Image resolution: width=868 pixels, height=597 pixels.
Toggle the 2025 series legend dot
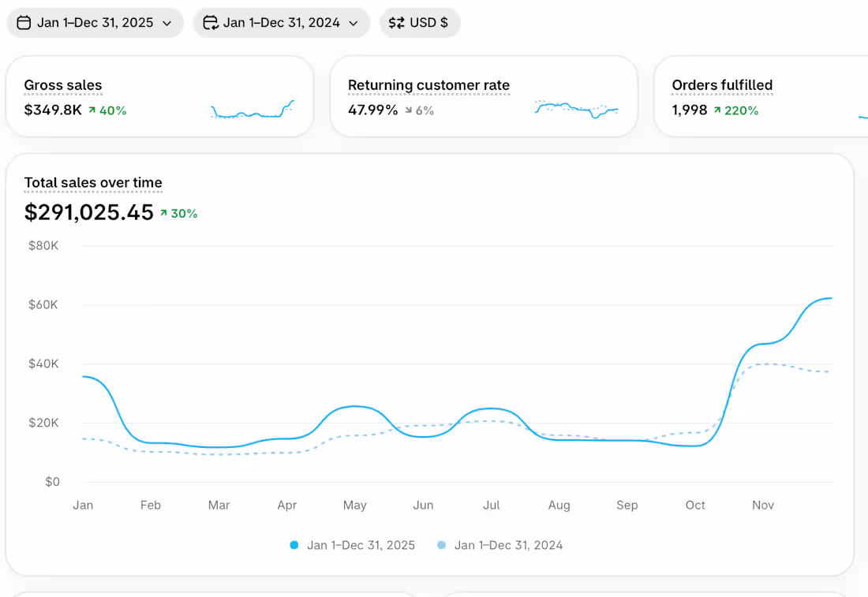294,545
